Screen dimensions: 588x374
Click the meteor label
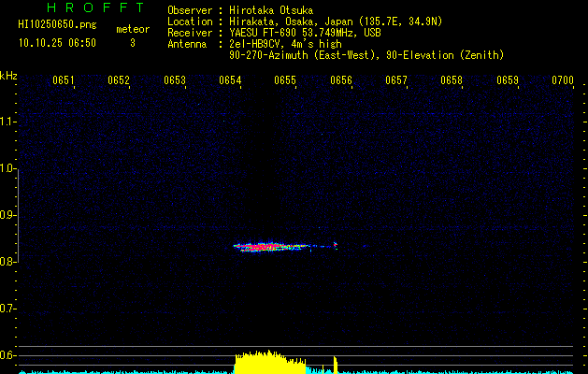click(x=133, y=29)
